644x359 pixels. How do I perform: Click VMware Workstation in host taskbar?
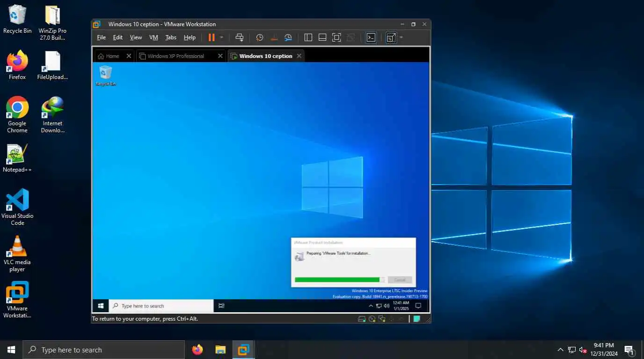click(x=243, y=350)
